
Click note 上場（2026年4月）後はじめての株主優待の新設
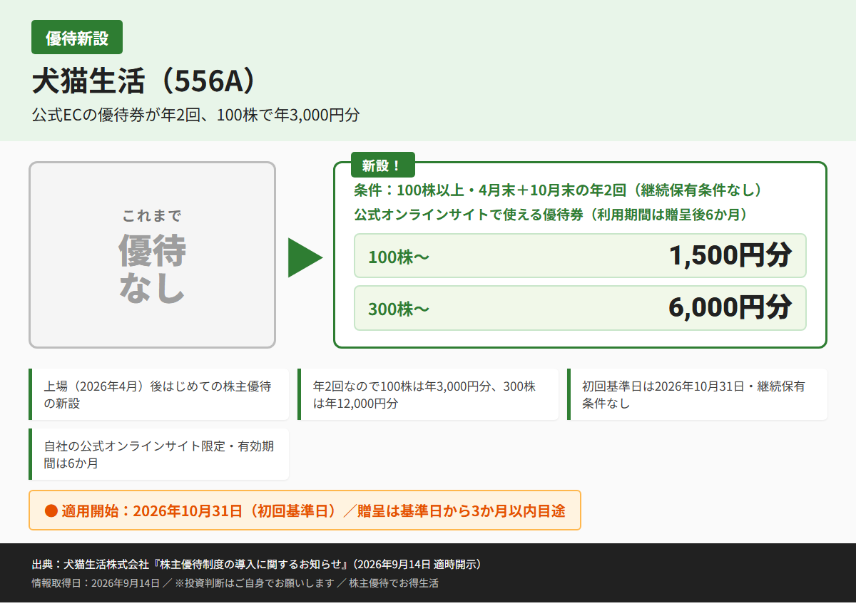tap(159, 394)
